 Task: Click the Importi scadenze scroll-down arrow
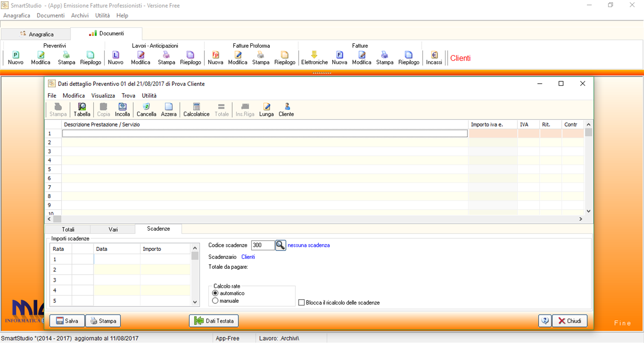pos(195,302)
